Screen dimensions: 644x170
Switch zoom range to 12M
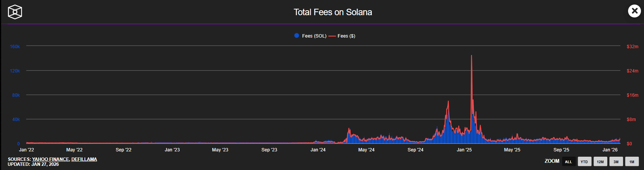click(x=600, y=162)
